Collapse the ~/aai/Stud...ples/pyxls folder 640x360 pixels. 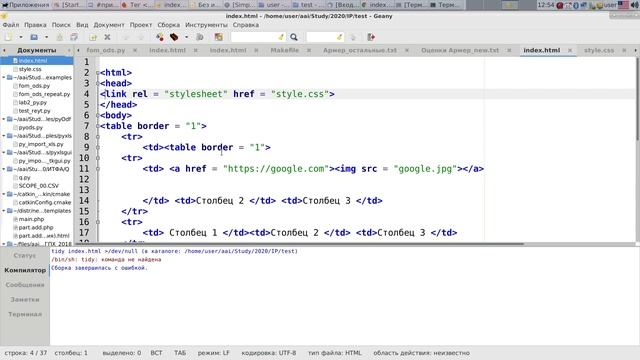tap(4, 136)
